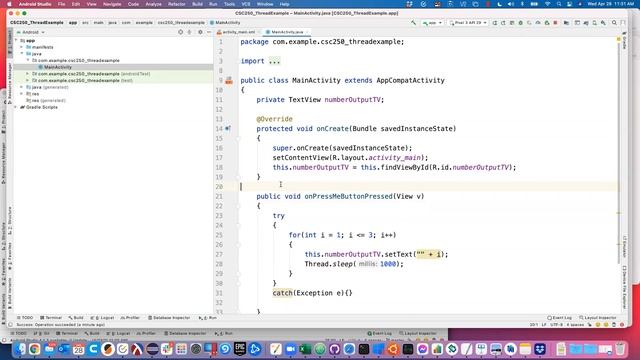Image resolution: width=640 pixels, height=360 pixels.
Task: Click the Select Opened File target icon
Action: point(180,32)
